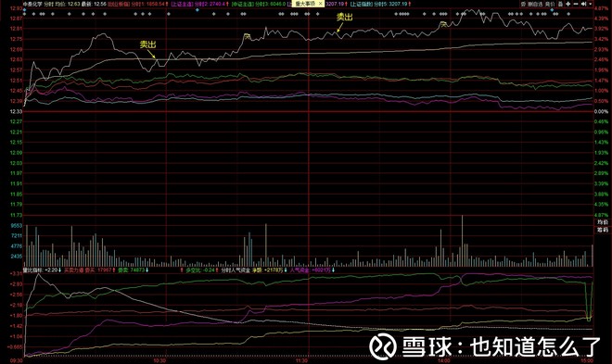
Task: Toggle the 竞价 auction display button
Action: [x=550, y=4]
